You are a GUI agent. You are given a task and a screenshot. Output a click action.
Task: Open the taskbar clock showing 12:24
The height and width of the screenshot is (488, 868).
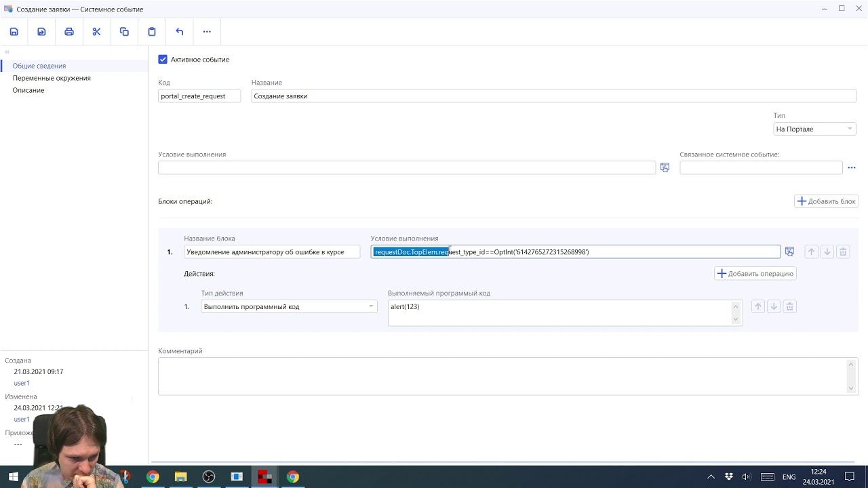(818, 477)
